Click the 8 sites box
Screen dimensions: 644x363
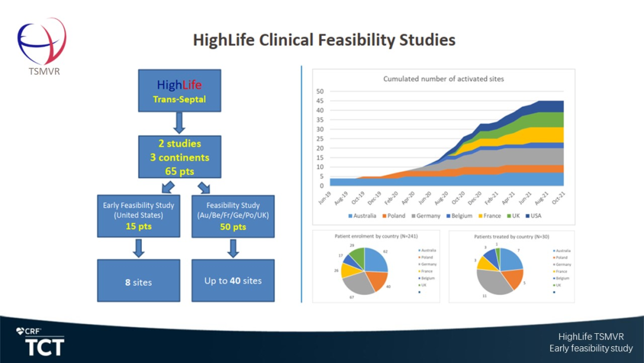[x=138, y=281]
